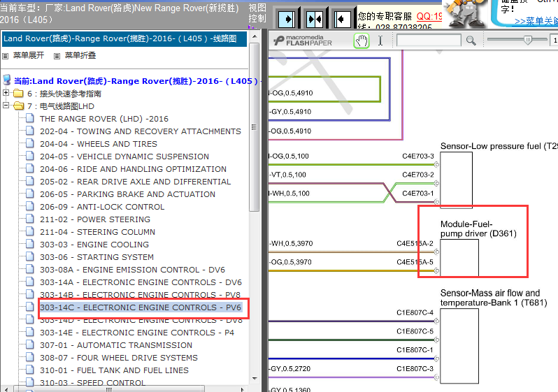
Task: Click the tree panel vertical scrollbar thumb
Action: tap(255, 127)
